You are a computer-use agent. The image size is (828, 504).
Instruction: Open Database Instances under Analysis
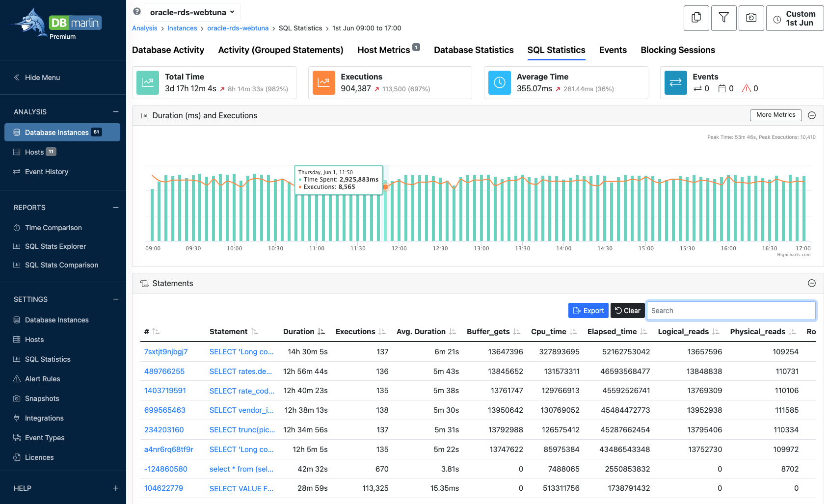[x=62, y=133]
